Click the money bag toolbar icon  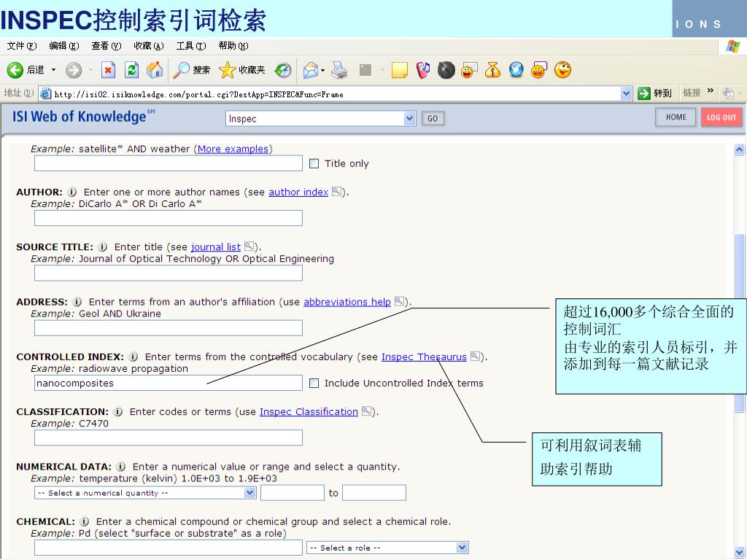(492, 71)
